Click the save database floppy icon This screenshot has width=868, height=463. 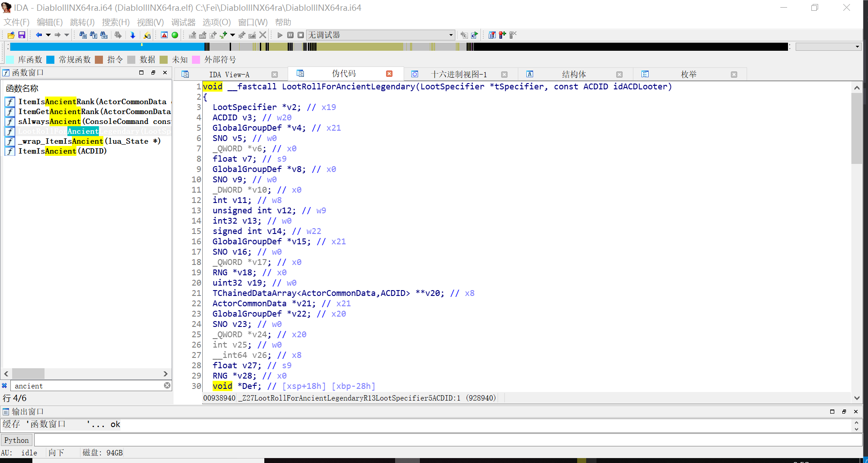[x=22, y=35]
